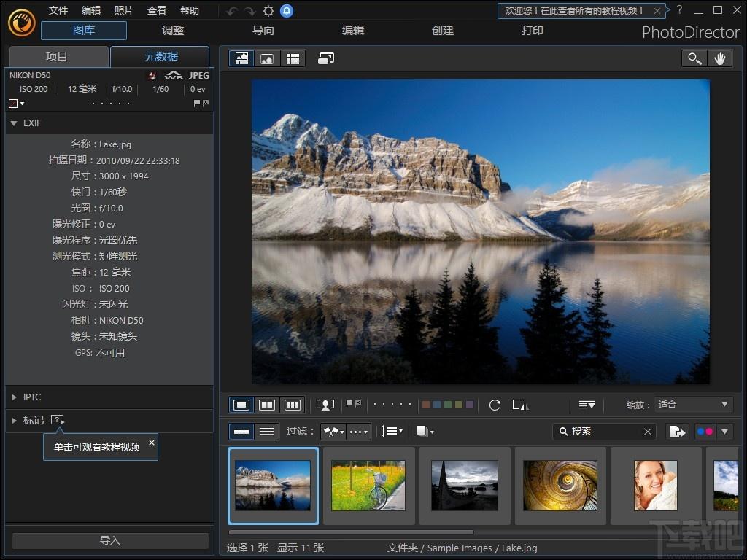
Task: Go to the 编辑 module button
Action: (353, 31)
